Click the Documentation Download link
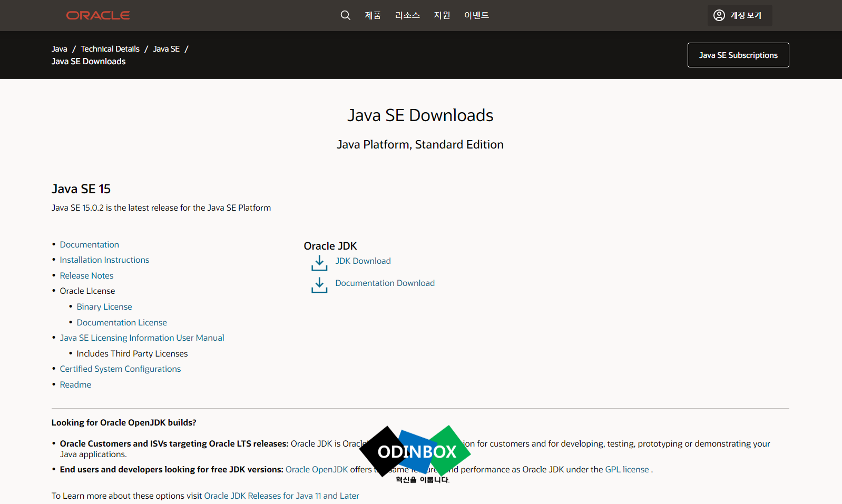Screen dimensions: 842x504 pyautogui.click(x=385, y=283)
